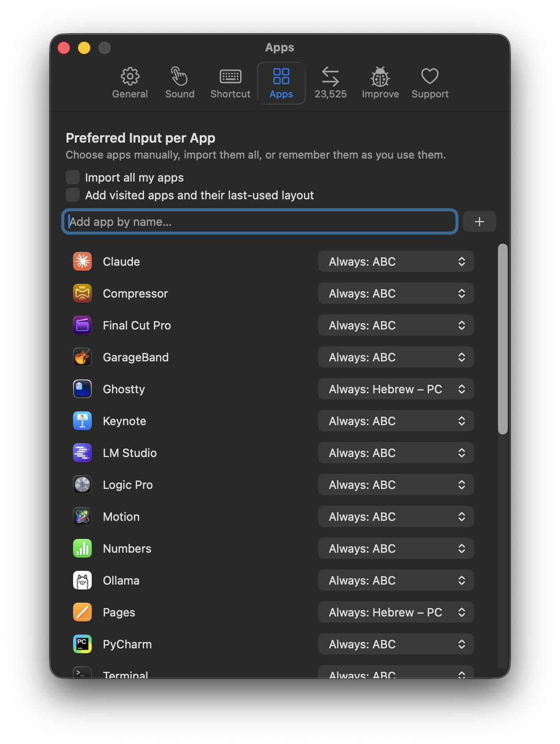Open the 23,525 switches tab

click(x=331, y=83)
